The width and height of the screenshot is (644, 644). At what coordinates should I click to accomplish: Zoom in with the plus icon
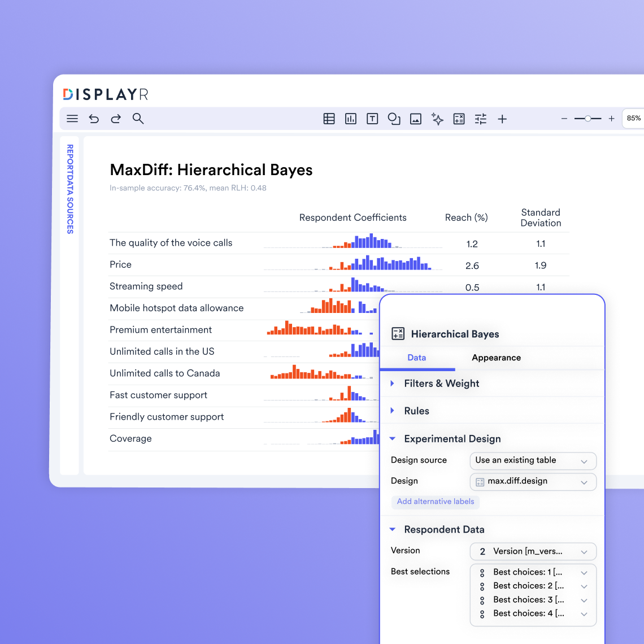[x=612, y=119]
